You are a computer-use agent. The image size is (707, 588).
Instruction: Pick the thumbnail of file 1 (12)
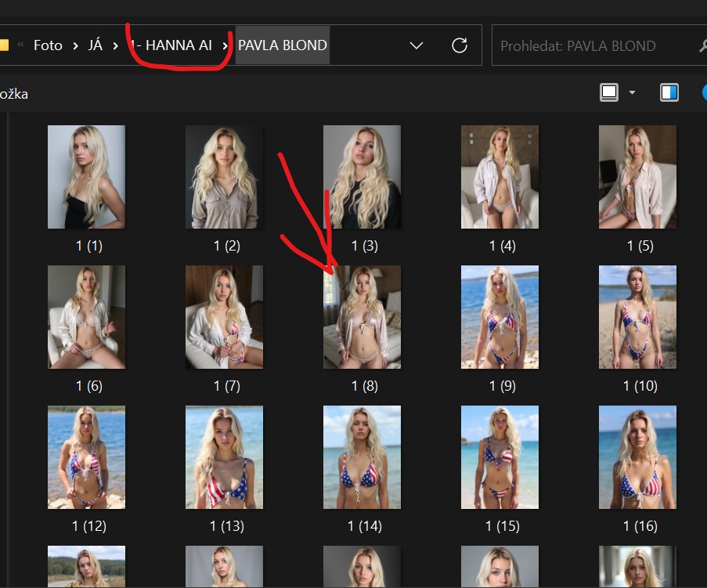click(86, 457)
